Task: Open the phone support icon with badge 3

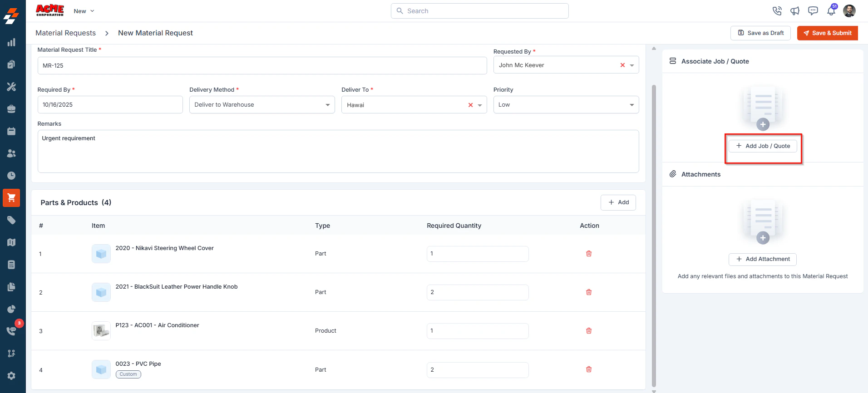Action: (11, 331)
